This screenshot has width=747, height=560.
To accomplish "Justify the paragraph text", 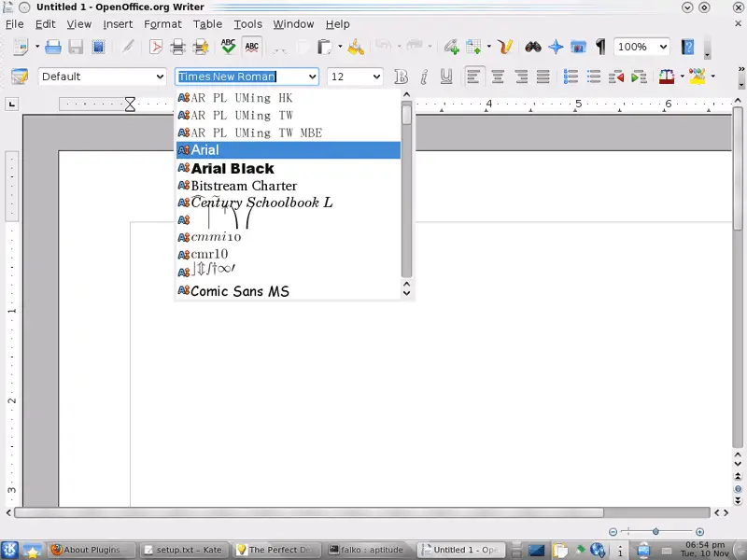I will [543, 77].
